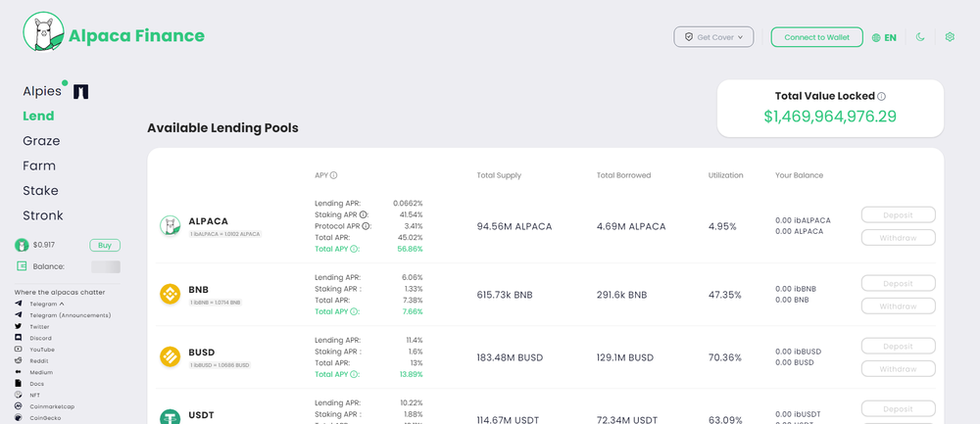The width and height of the screenshot is (980, 424).
Task: Click the YouTube icon in sidebar
Action: click(x=18, y=350)
